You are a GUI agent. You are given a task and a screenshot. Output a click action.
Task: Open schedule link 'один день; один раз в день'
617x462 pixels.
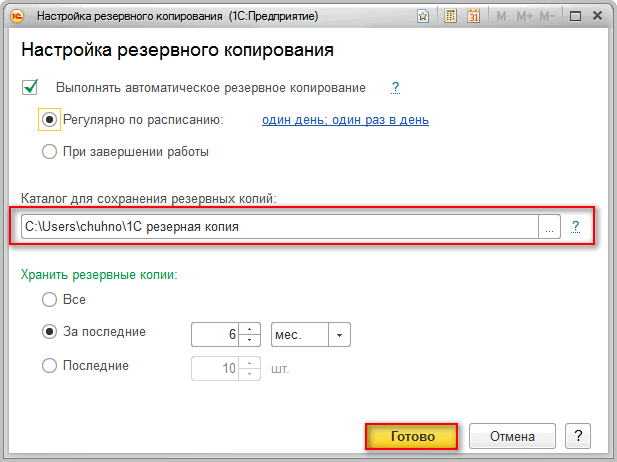[x=345, y=120]
